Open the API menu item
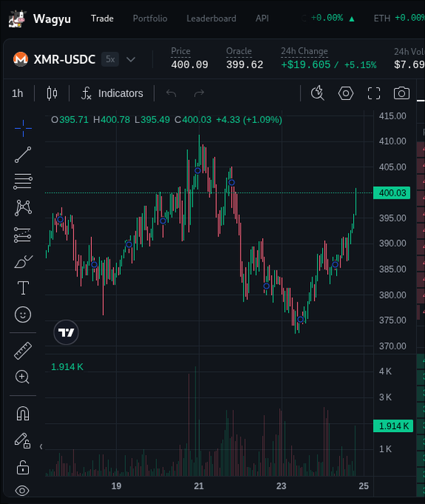Image resolution: width=425 pixels, height=504 pixels. pyautogui.click(x=262, y=19)
